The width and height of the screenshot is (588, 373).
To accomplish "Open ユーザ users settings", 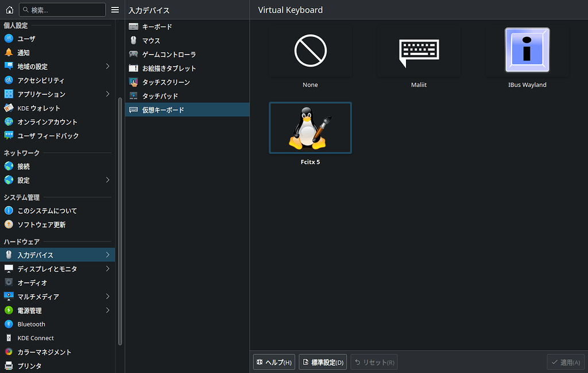I will point(57,39).
